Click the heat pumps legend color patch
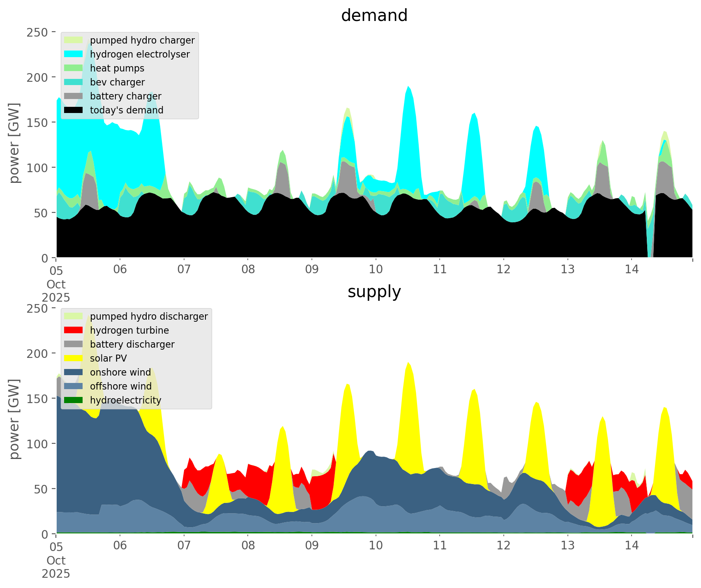 coord(74,68)
